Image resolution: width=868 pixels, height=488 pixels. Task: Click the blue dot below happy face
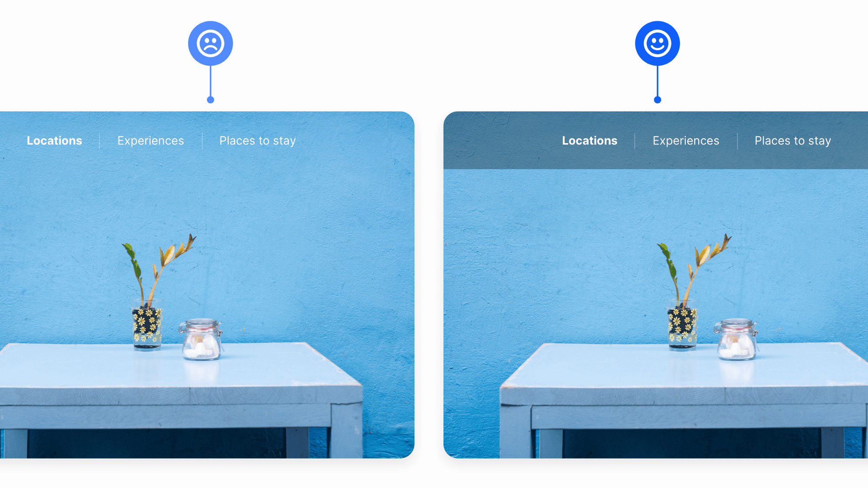657,99
